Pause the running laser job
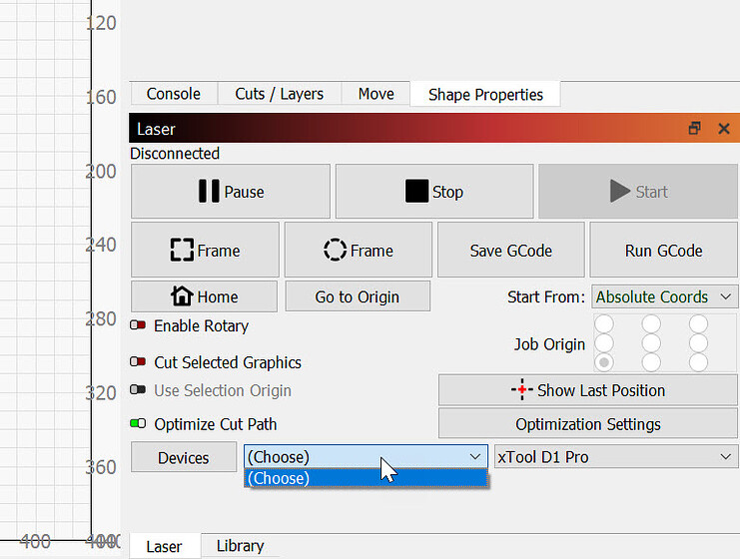This screenshot has height=560, width=740. pos(231,192)
